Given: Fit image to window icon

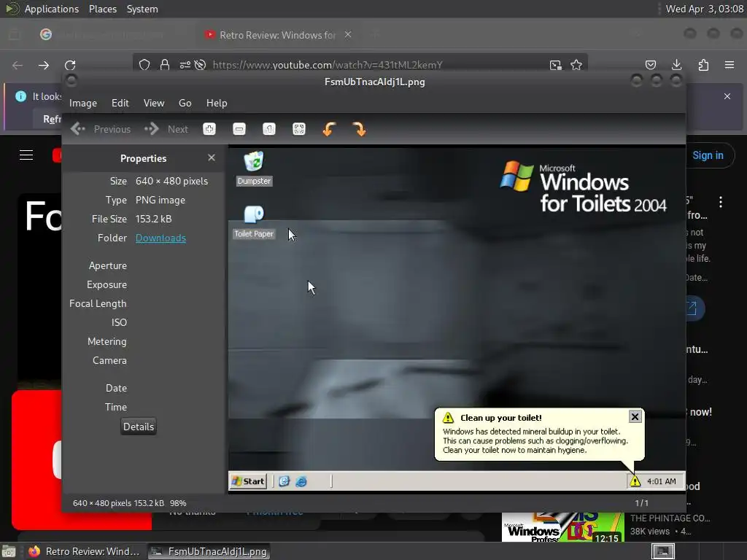Looking at the screenshot, I should [x=298, y=129].
